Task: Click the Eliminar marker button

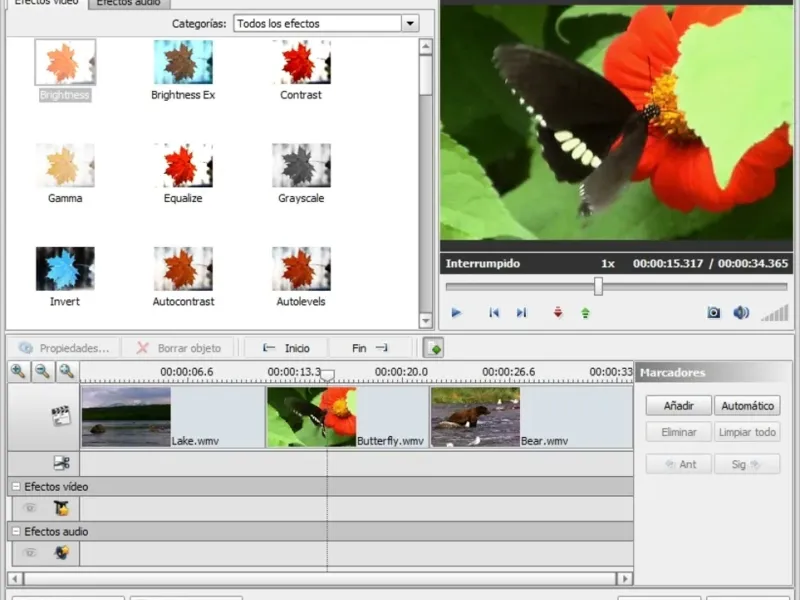Action: (678, 432)
